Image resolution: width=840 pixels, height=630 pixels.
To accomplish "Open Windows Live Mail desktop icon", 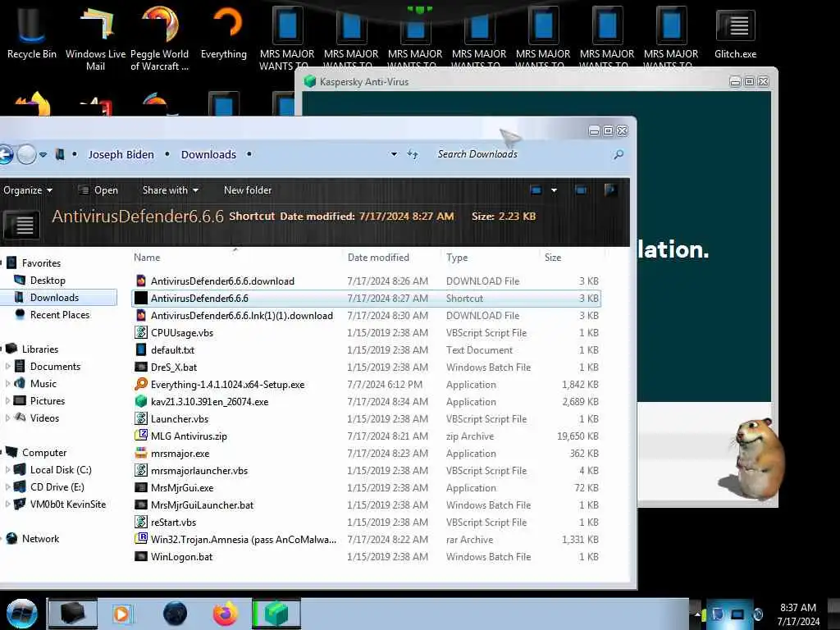I will coord(95,38).
